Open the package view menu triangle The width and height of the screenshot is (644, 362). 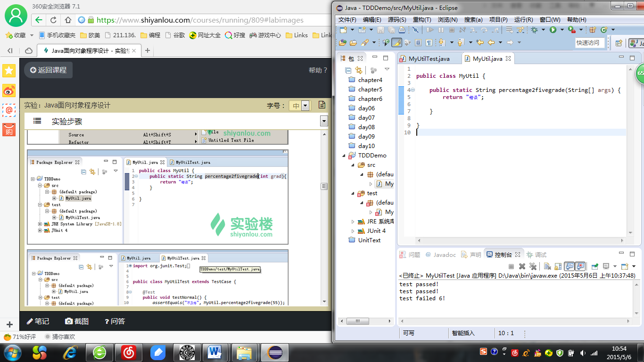tap(387, 69)
